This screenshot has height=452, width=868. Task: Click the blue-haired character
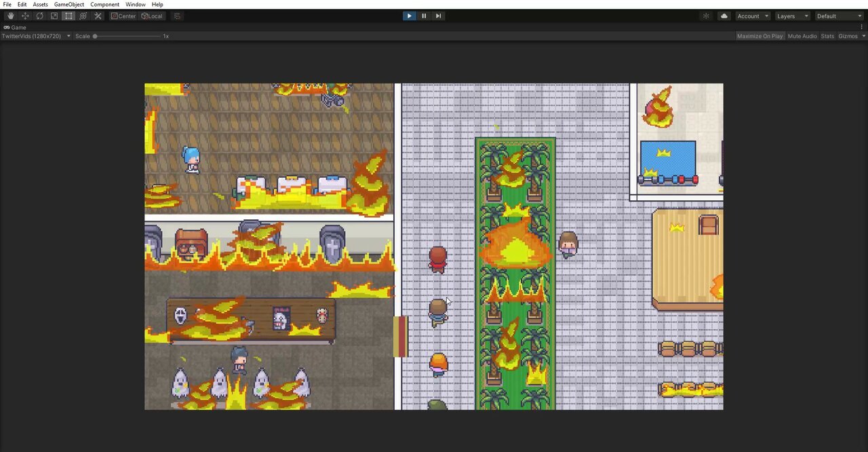coord(191,159)
